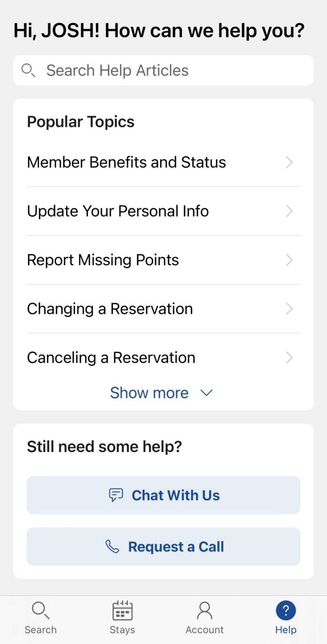Click chevron beside Changing a Reservation
The height and width of the screenshot is (644, 327).
coord(289,309)
